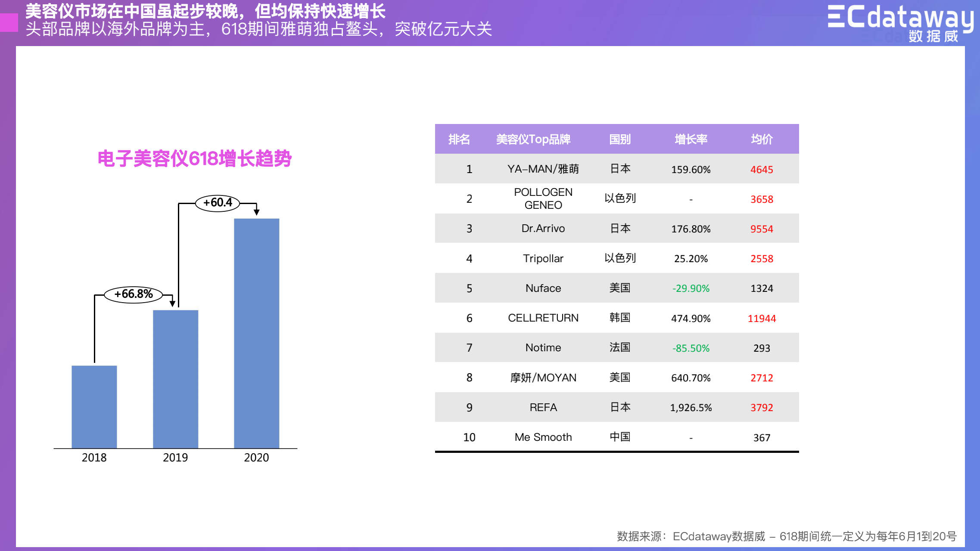980x551 pixels.
Task: Click the magenta square beside the title
Action: pyautogui.click(x=9, y=22)
